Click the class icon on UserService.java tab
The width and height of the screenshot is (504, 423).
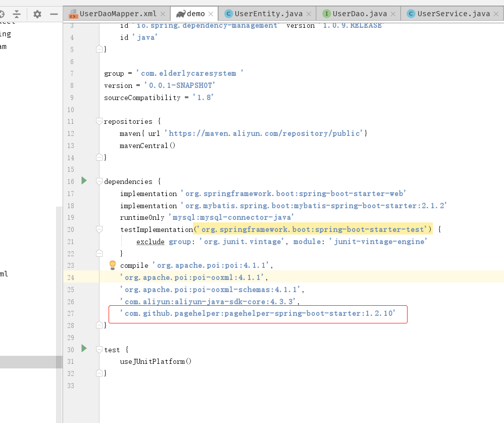coord(411,14)
